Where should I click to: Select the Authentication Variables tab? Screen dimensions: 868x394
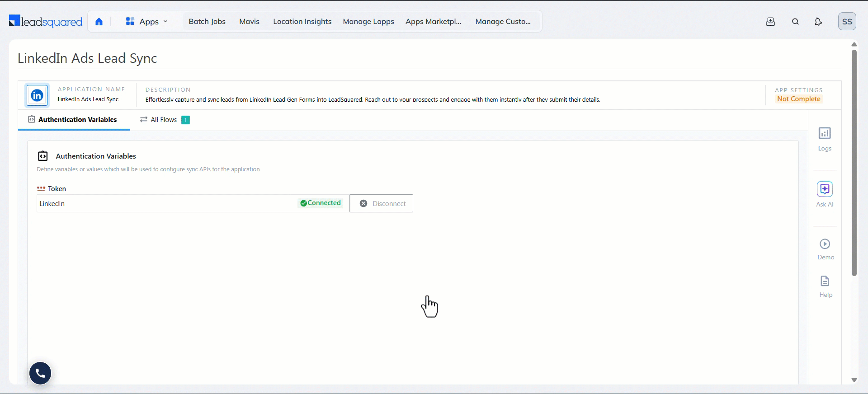pos(73,120)
